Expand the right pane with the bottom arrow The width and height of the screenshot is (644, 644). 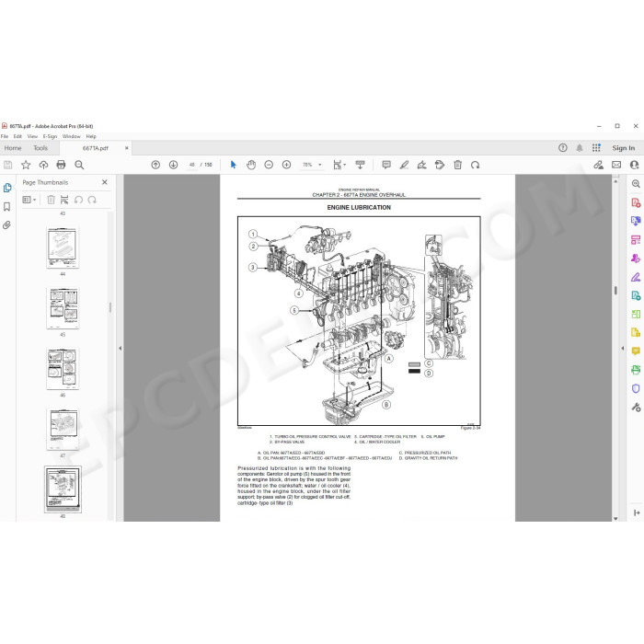point(637,512)
